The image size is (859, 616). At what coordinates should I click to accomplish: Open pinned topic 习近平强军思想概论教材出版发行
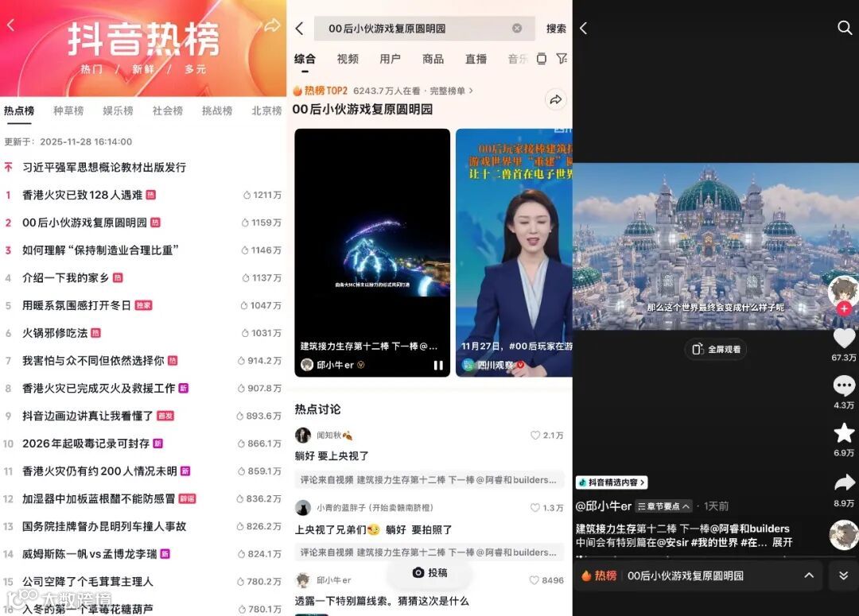point(104,168)
